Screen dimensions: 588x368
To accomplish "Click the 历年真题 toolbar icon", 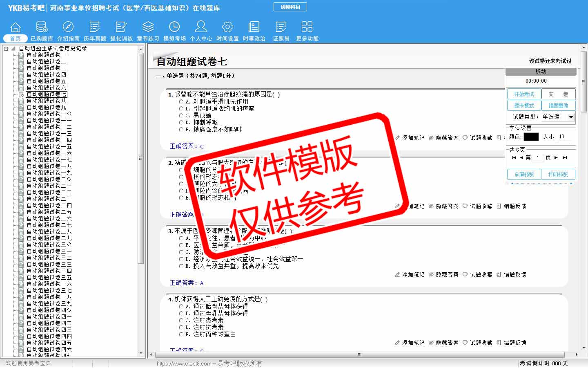I will [95, 27].
